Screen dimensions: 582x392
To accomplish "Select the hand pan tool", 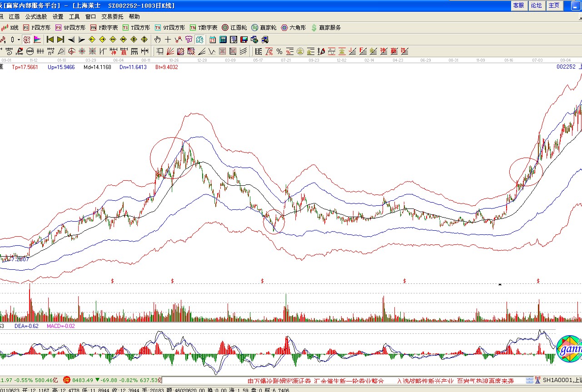I will [158, 40].
